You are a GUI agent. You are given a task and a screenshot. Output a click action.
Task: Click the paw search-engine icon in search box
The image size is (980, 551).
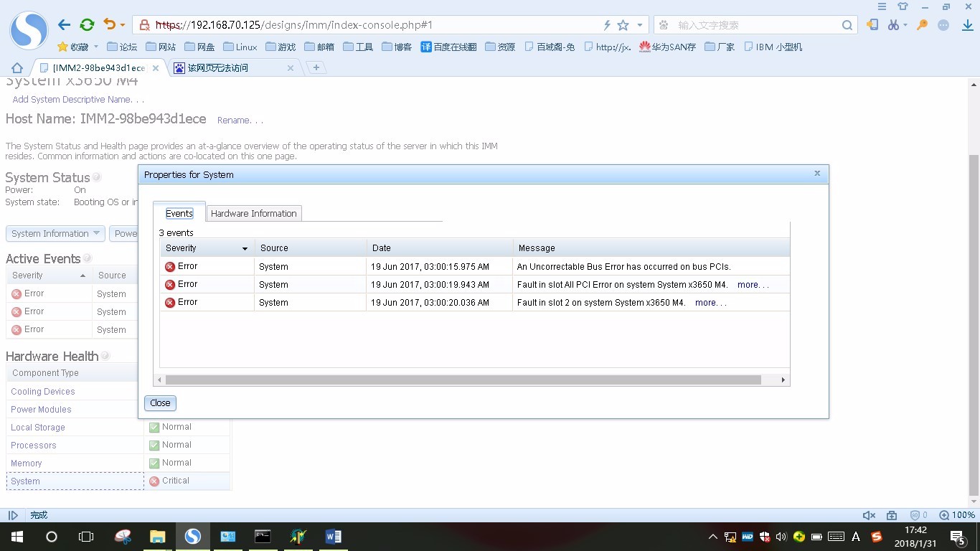click(x=664, y=25)
